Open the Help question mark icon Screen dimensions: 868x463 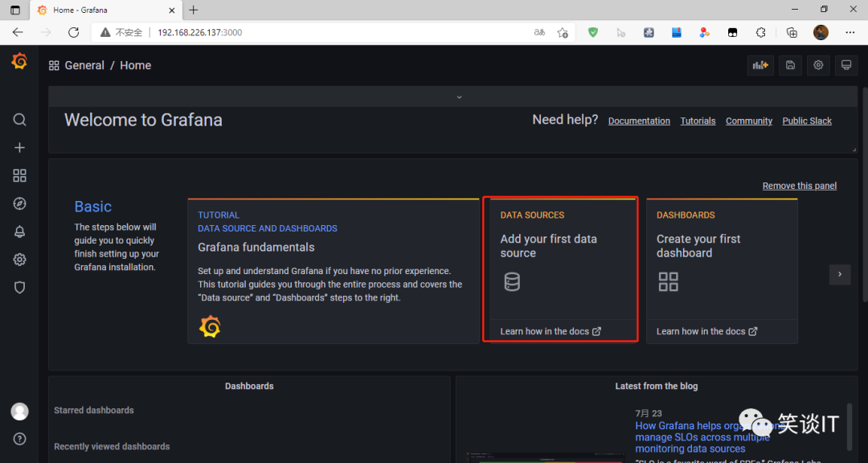[19, 439]
